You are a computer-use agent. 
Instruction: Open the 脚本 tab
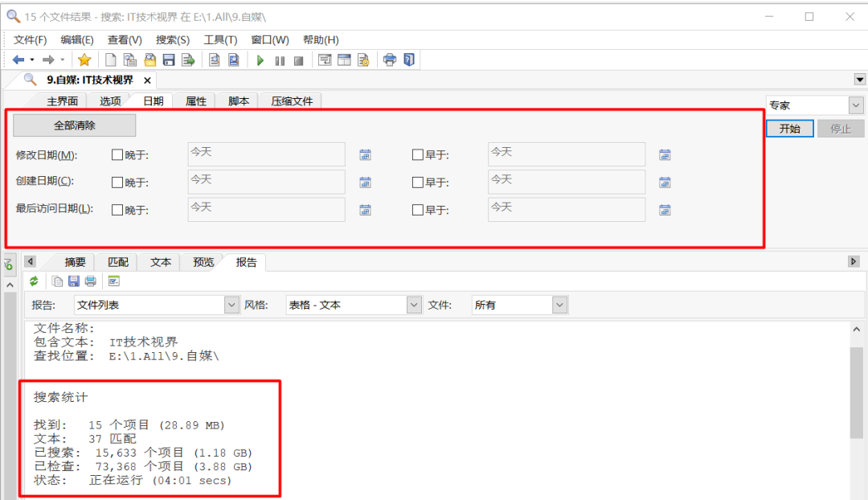click(239, 100)
